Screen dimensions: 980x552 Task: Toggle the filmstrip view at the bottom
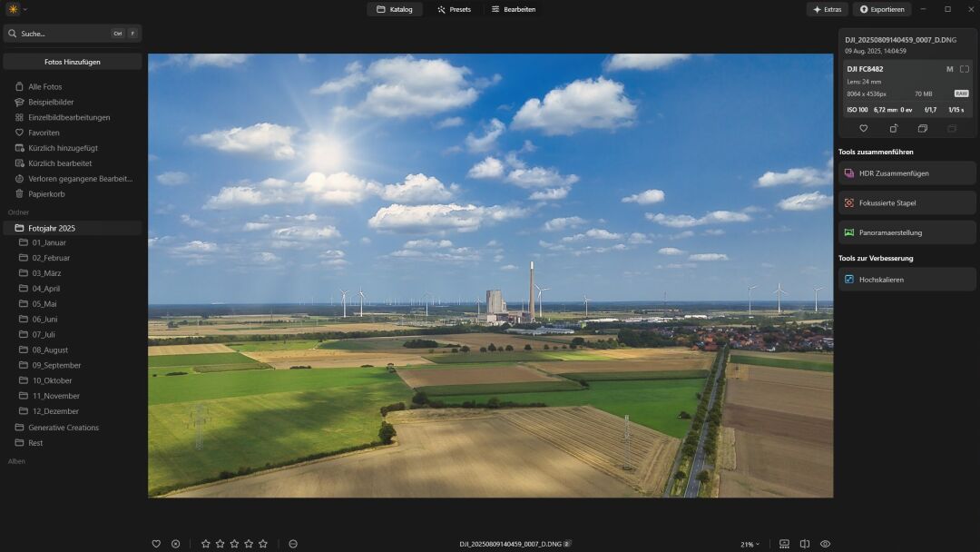pos(783,543)
